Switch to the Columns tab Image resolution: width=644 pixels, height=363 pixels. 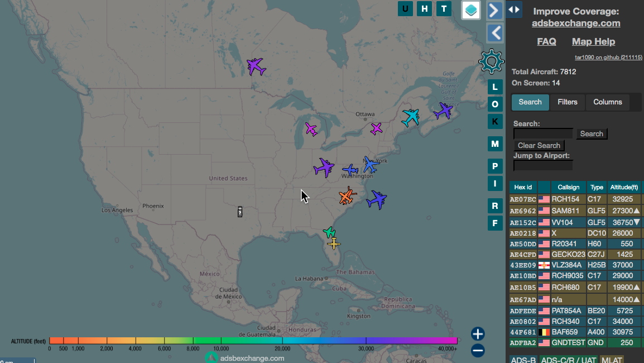pos(607,102)
